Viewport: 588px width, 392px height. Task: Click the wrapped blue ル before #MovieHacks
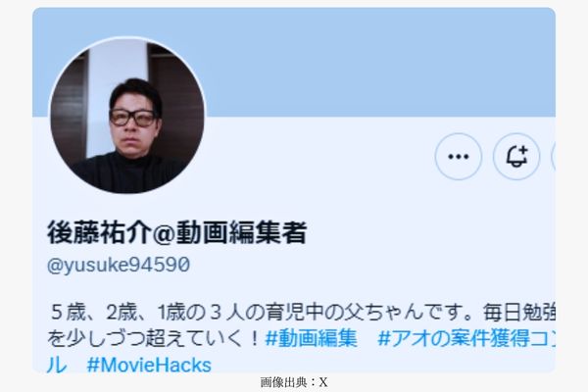click(57, 365)
